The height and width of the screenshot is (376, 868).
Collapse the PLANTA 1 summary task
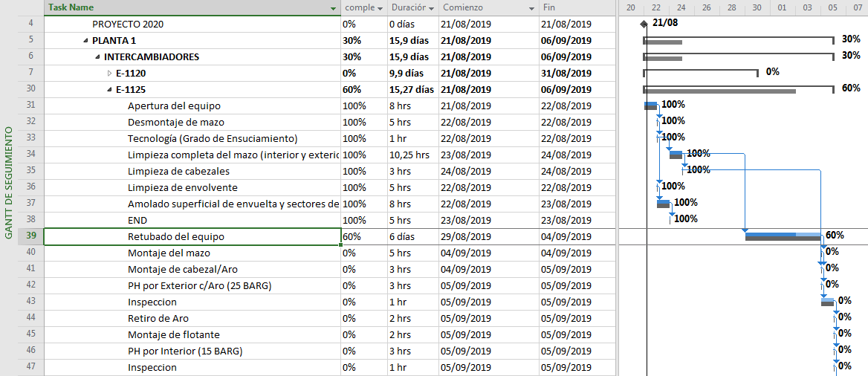coord(85,41)
